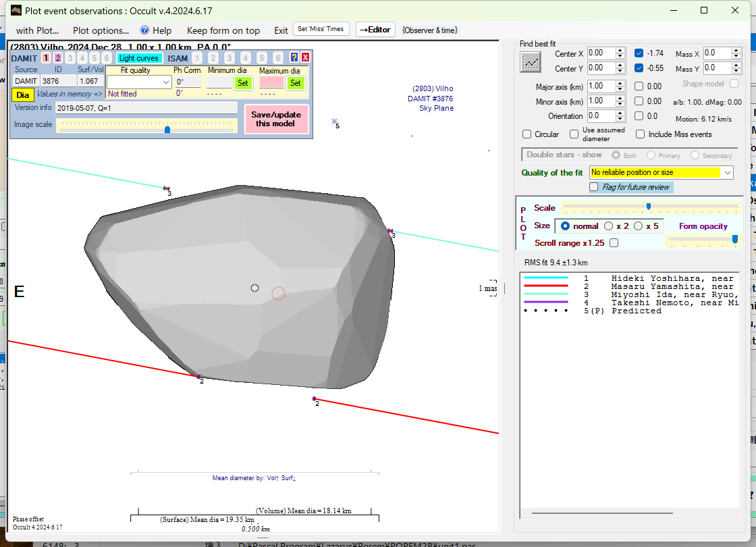
Task: Open the with Plot... menu
Action: click(x=37, y=30)
